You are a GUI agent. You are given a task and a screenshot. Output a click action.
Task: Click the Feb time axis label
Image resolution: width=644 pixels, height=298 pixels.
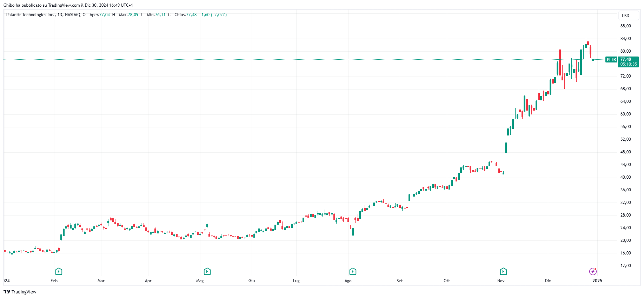(x=54, y=281)
